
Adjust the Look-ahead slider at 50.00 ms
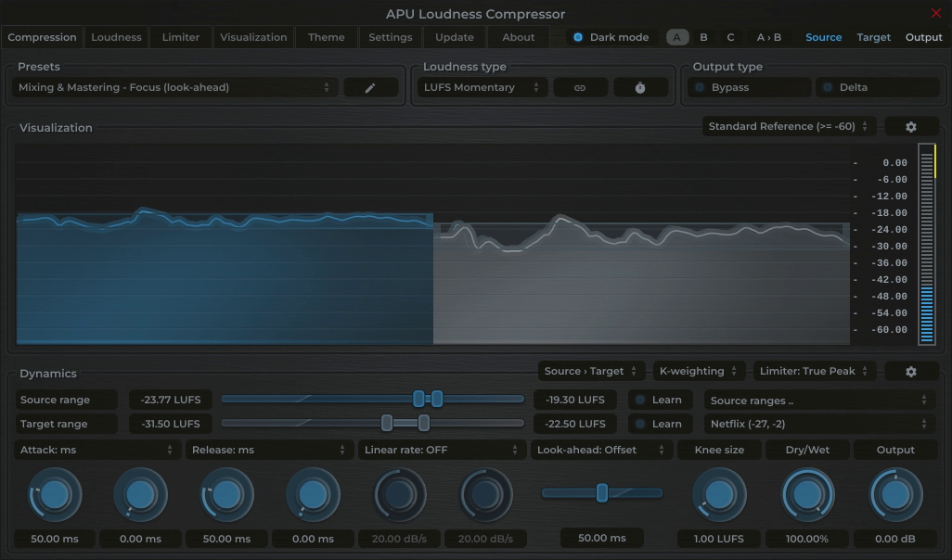point(603,492)
